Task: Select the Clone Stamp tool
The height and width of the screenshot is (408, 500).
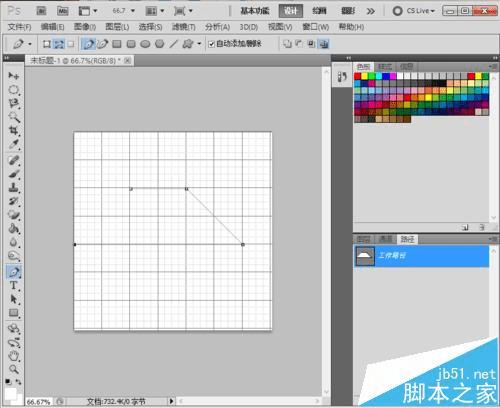Action: [x=13, y=188]
